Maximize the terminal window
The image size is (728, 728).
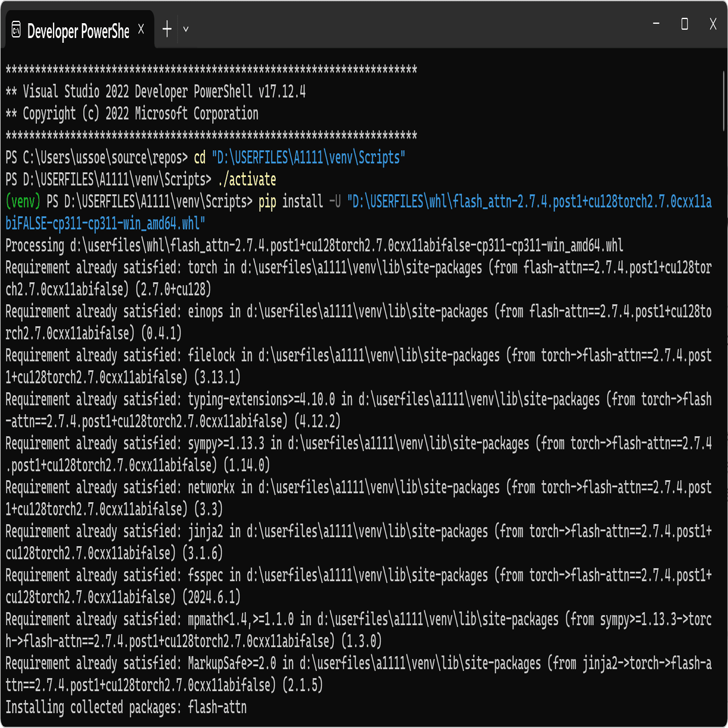[685, 24]
